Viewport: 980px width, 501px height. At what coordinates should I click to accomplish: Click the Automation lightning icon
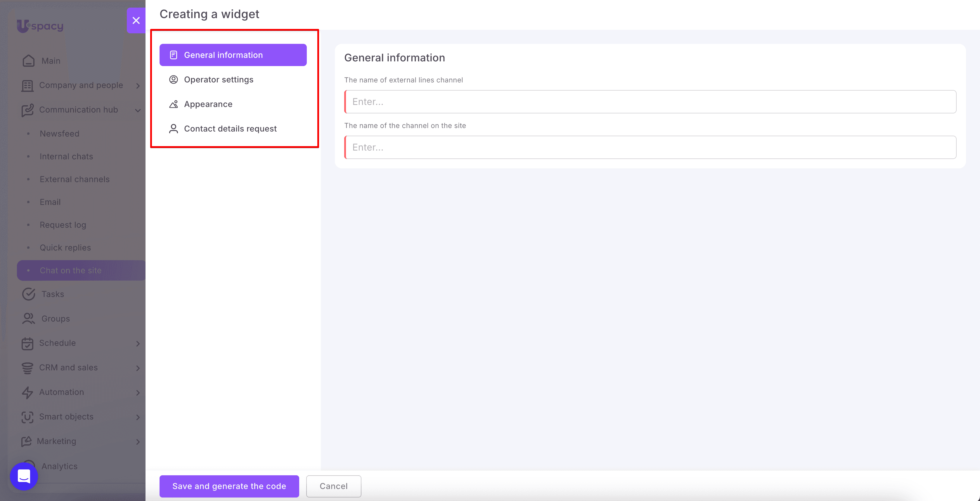(x=27, y=393)
